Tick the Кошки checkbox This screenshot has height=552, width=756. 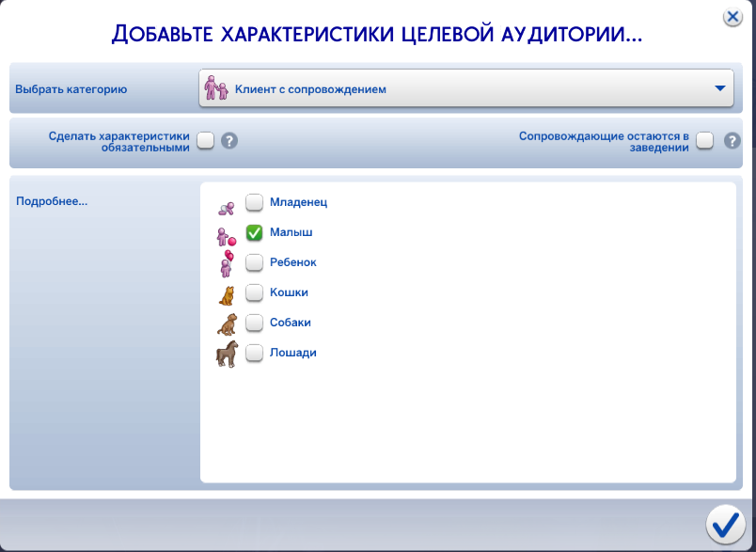coord(254,292)
